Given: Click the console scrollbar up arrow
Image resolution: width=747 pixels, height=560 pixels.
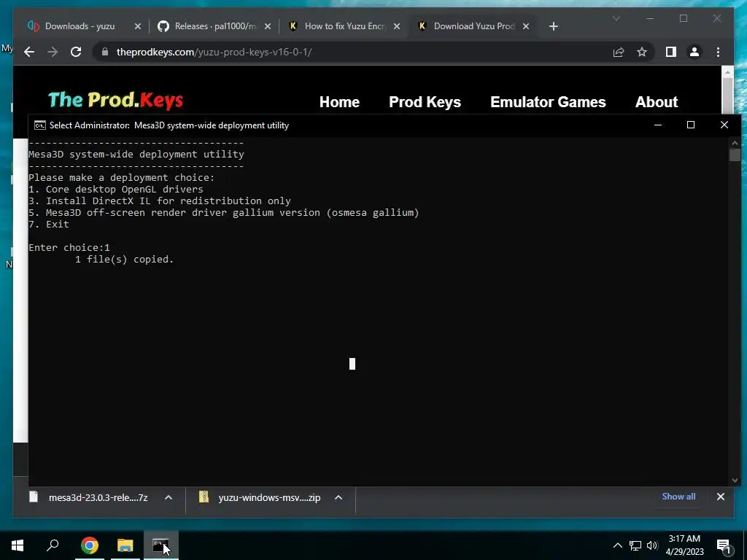Looking at the screenshot, I should (735, 143).
